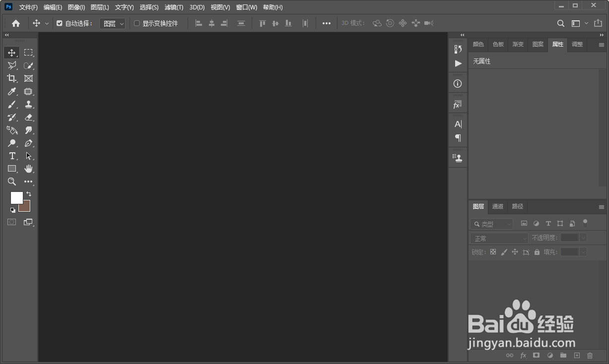Viewport: 609px width, 364px height.
Task: Select the Paint Bucket tool
Action: tap(12, 130)
